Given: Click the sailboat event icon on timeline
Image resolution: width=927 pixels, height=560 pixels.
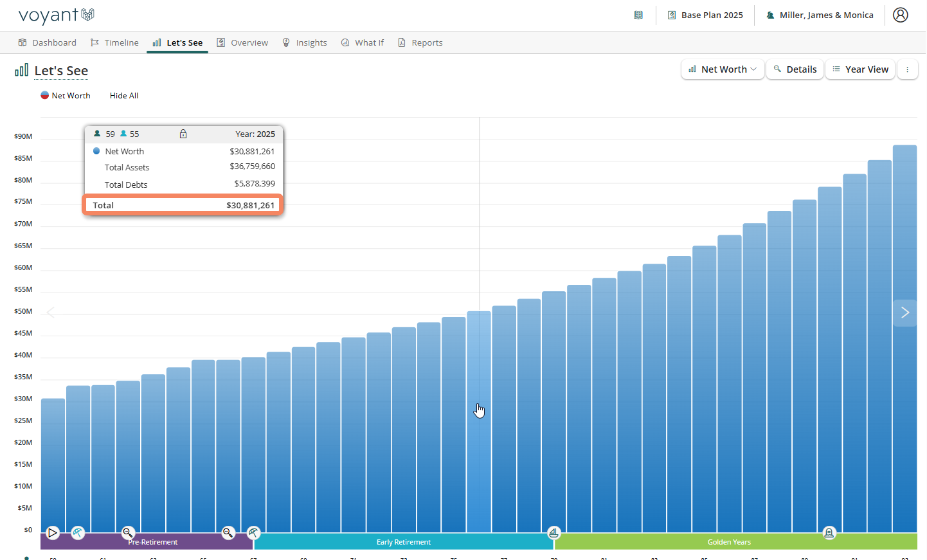Looking at the screenshot, I should [x=553, y=532].
